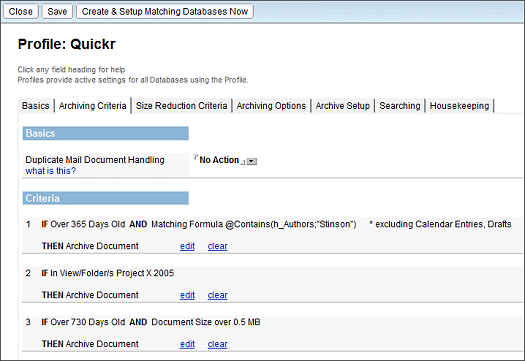Clear criteria 1 matching Stinson formula
This screenshot has height=361, width=525.
[217, 246]
